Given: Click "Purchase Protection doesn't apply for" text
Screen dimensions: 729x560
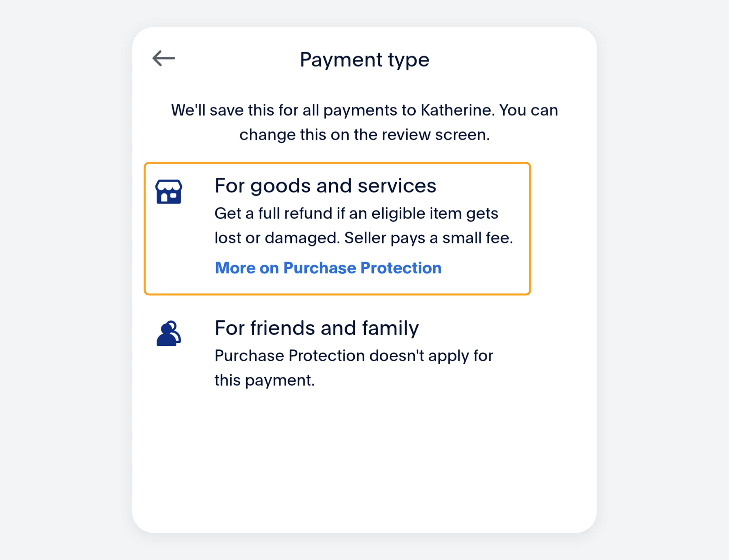Looking at the screenshot, I should [353, 356].
